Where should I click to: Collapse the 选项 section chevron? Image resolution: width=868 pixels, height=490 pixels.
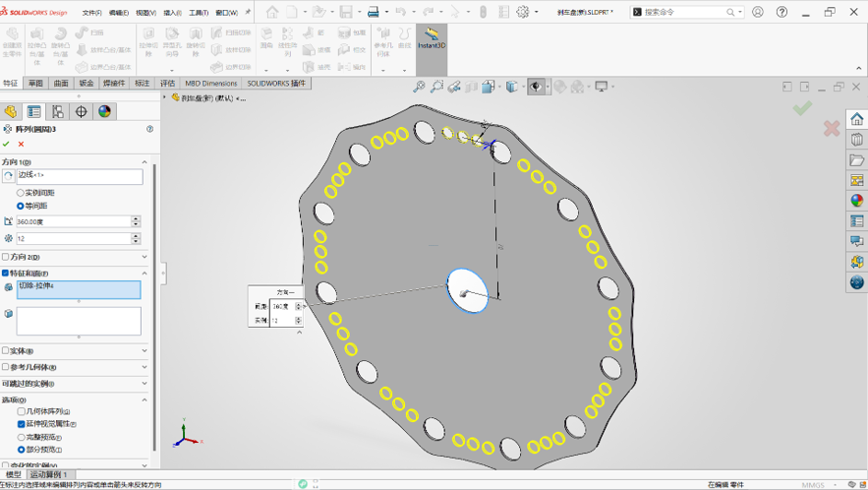(145, 399)
